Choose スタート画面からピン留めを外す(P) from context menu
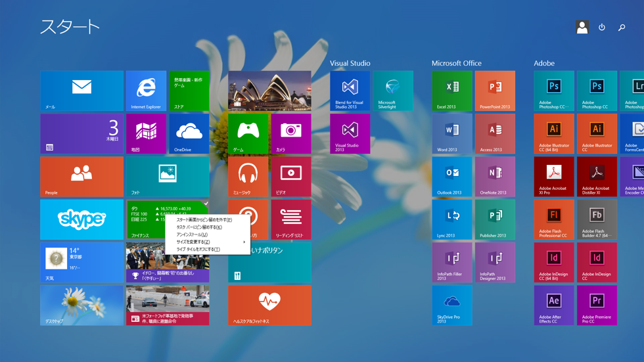The image size is (644, 362). click(x=208, y=219)
